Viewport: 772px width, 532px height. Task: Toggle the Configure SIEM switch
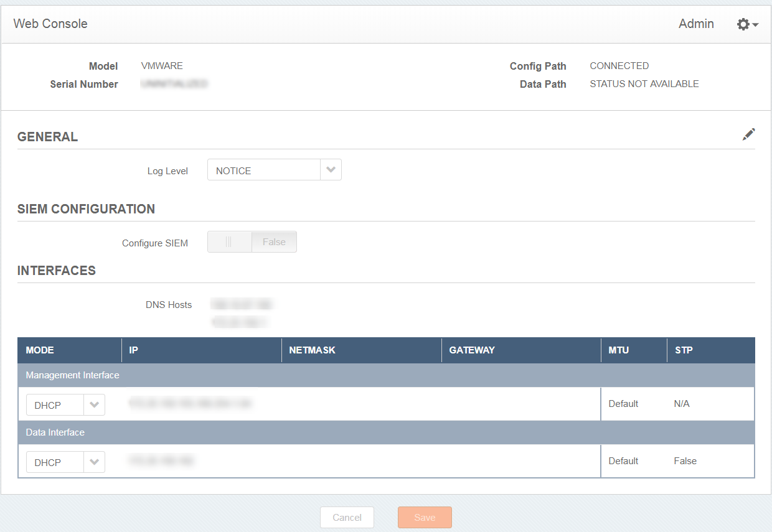coord(252,242)
